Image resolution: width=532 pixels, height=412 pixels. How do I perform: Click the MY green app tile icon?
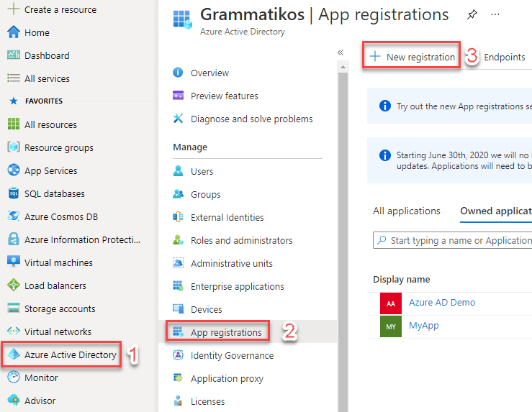tap(390, 326)
